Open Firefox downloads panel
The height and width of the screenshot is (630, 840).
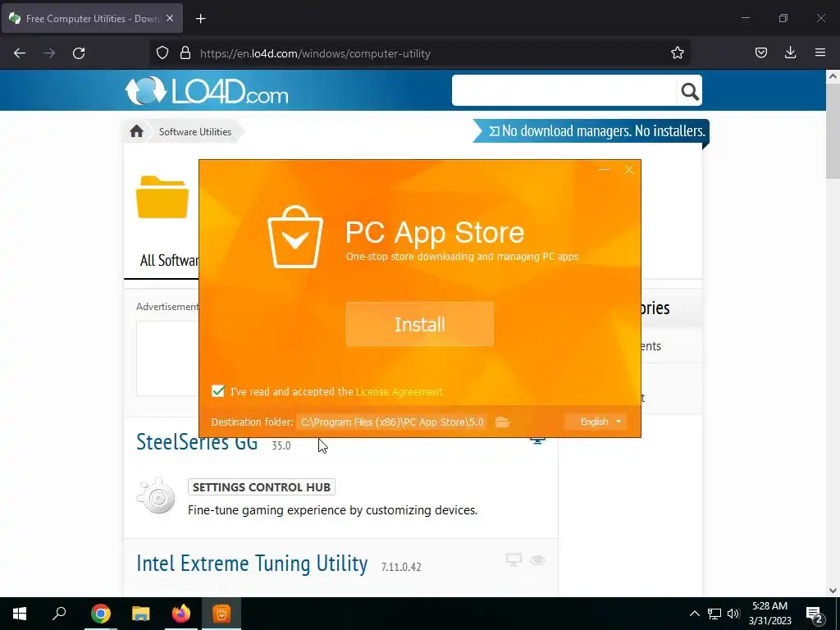pyautogui.click(x=790, y=52)
